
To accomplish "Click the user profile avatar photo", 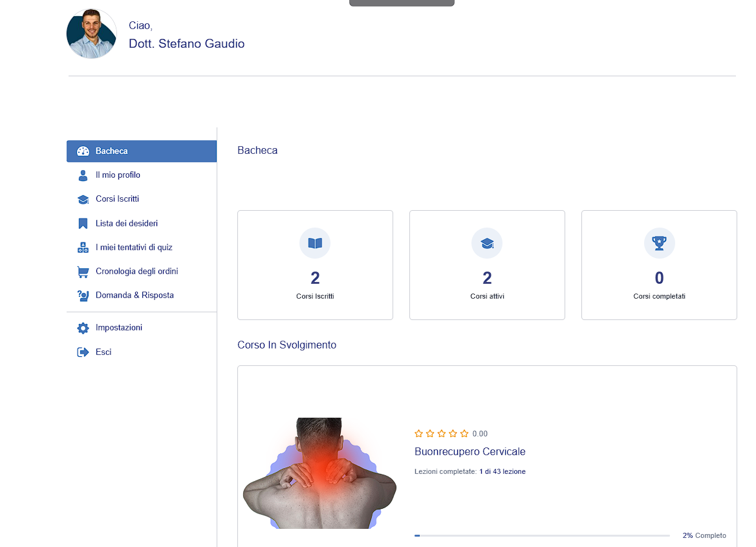I will 91,34.
